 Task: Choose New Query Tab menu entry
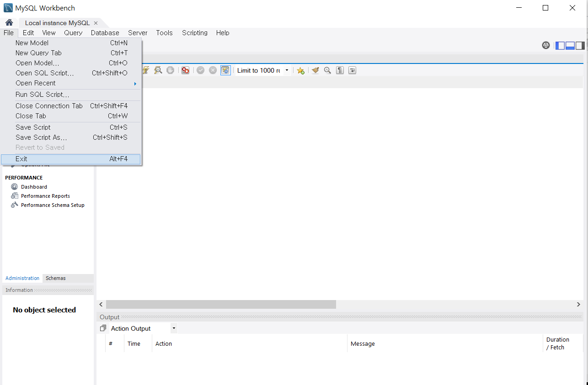click(71, 53)
